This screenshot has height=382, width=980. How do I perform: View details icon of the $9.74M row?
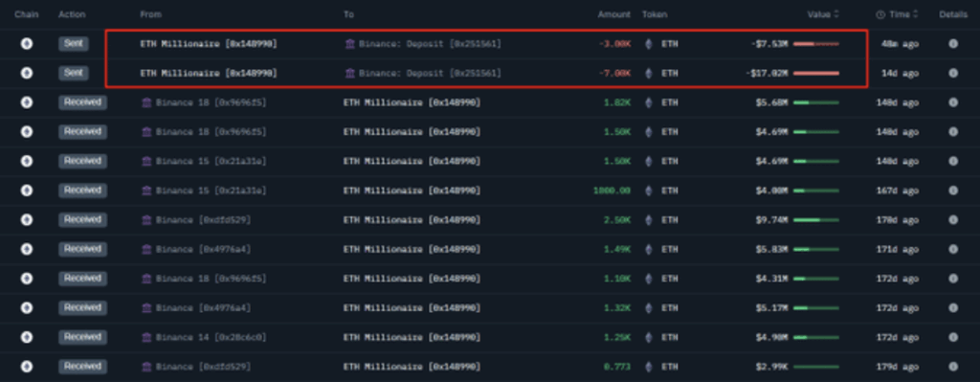952,220
